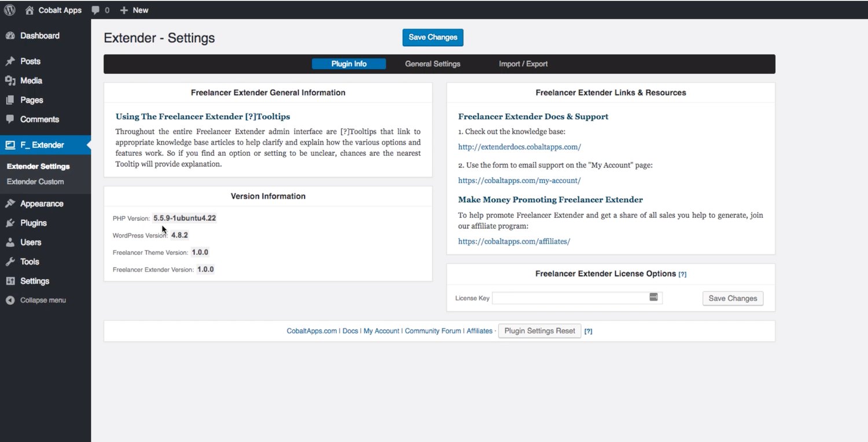Click the blue Save Changes button at top
The height and width of the screenshot is (442, 868).
[433, 37]
